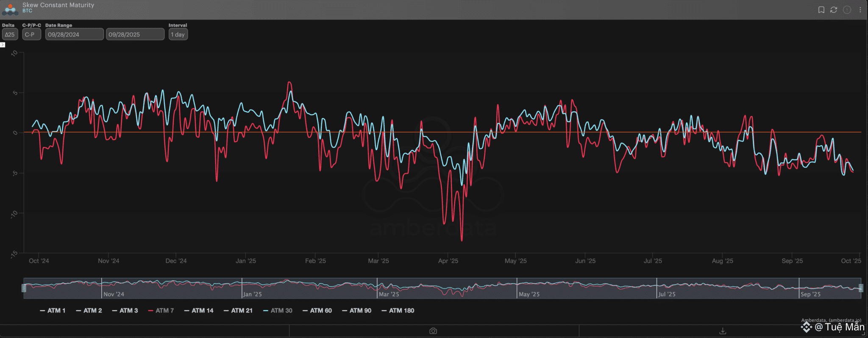Screen dimensions: 868x338
Task: Open the C-P skew direction dropdown
Action: coord(31,34)
